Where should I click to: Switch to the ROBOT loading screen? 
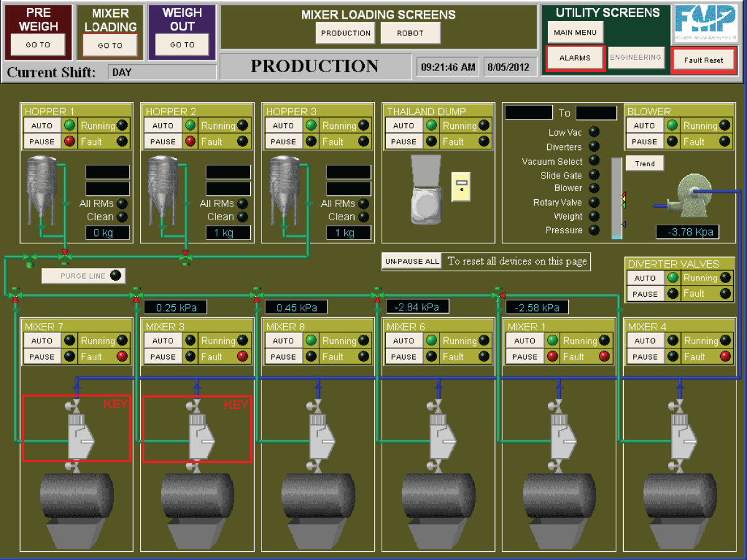pyautogui.click(x=410, y=33)
